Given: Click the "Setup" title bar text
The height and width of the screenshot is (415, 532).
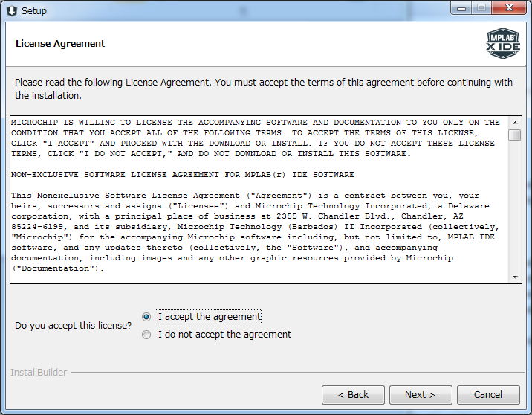Looking at the screenshot, I should (34, 10).
